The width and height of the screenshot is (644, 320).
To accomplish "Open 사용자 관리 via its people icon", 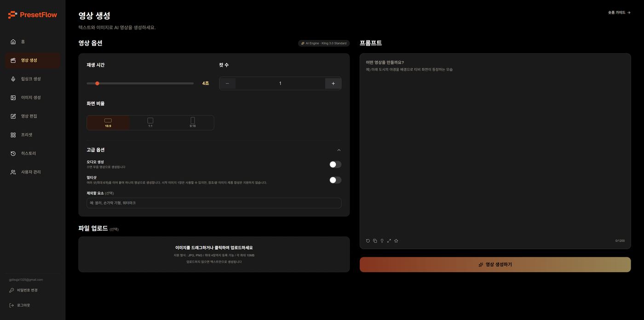I will pyautogui.click(x=13, y=172).
